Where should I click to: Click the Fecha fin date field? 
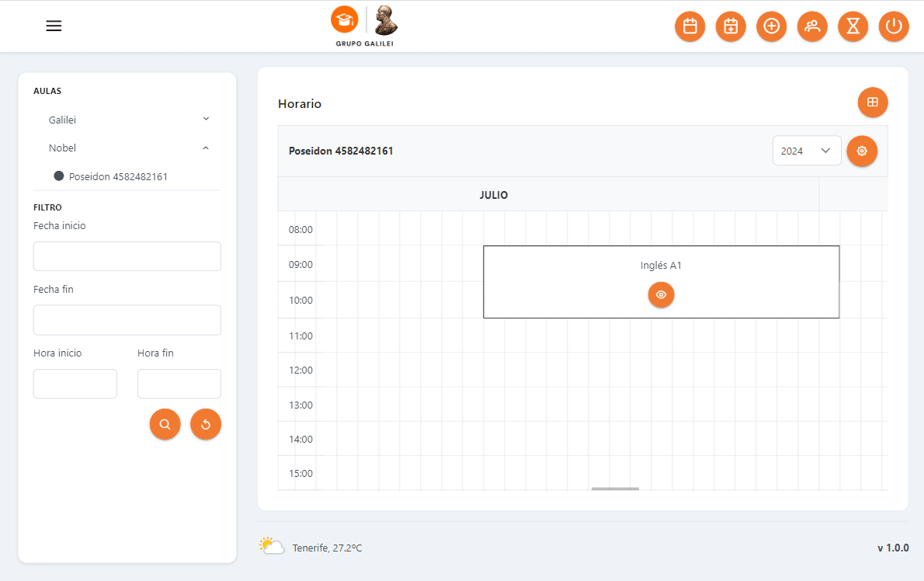click(x=127, y=320)
